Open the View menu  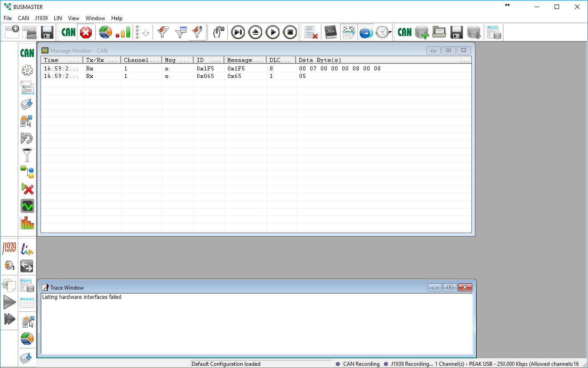(x=73, y=18)
